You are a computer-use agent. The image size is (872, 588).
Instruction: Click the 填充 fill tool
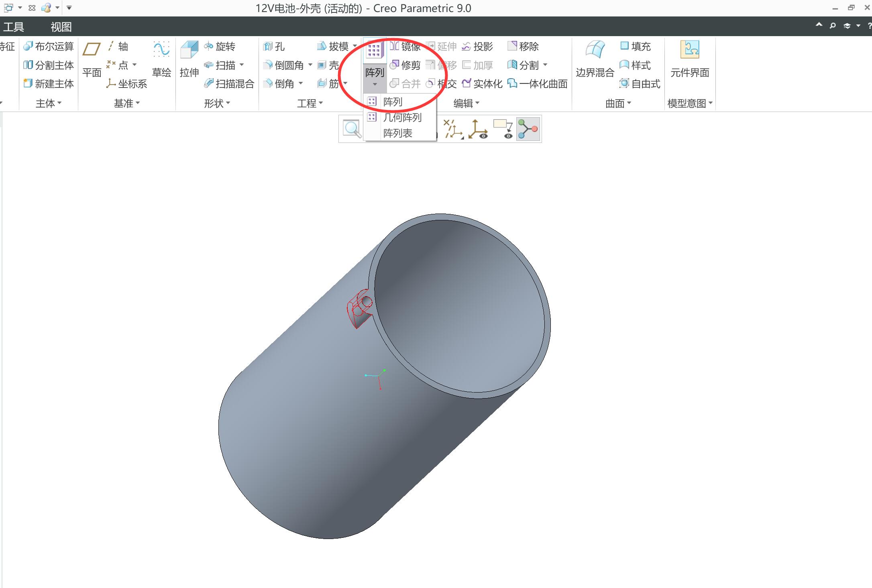[x=635, y=47]
